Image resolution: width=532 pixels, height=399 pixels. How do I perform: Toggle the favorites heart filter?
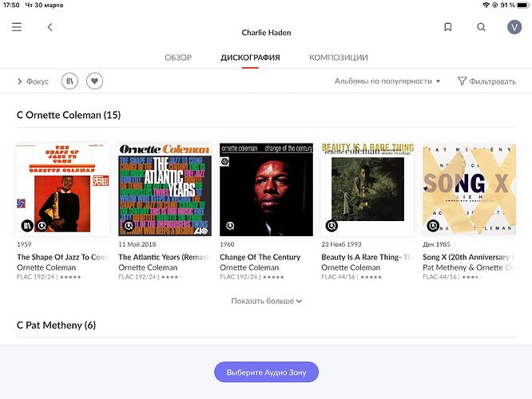[95, 81]
